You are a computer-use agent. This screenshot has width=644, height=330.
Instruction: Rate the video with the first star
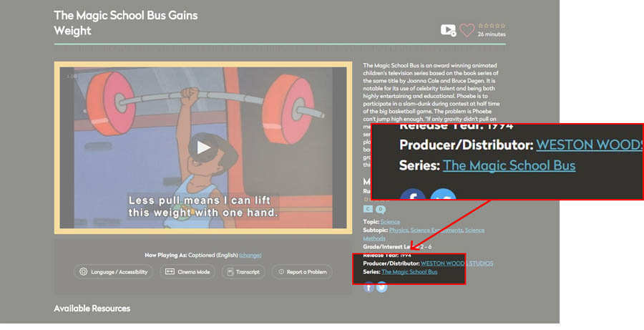click(481, 26)
